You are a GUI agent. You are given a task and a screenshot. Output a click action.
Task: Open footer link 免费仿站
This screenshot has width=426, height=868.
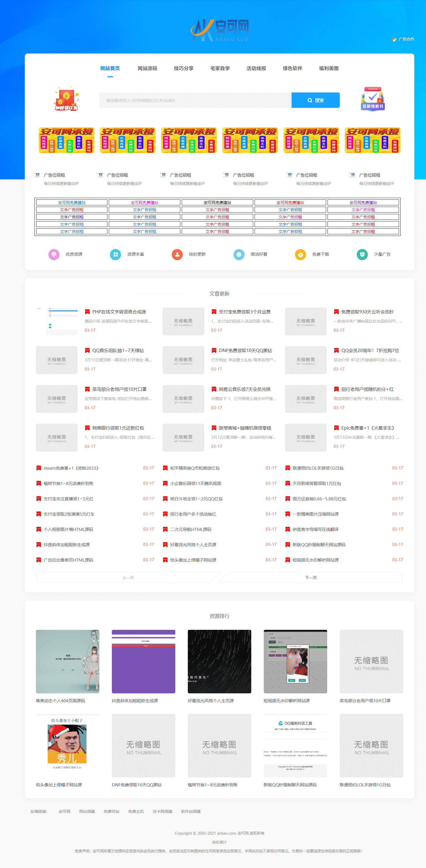click(111, 811)
